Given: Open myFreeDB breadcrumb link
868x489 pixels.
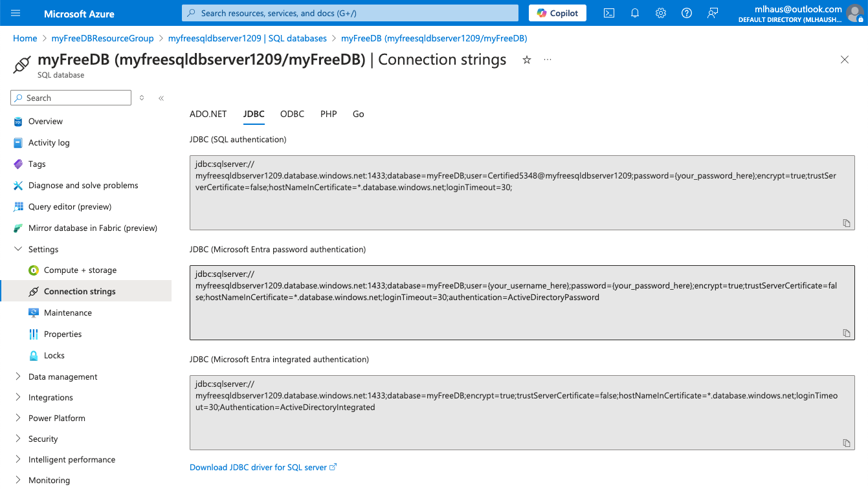Looking at the screenshot, I should click(x=434, y=38).
